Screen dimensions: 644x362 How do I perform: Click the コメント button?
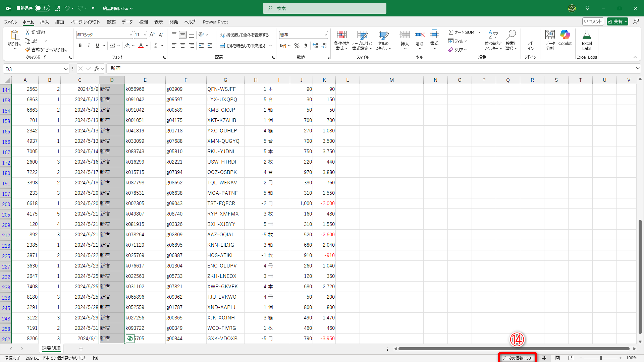[x=593, y=21]
